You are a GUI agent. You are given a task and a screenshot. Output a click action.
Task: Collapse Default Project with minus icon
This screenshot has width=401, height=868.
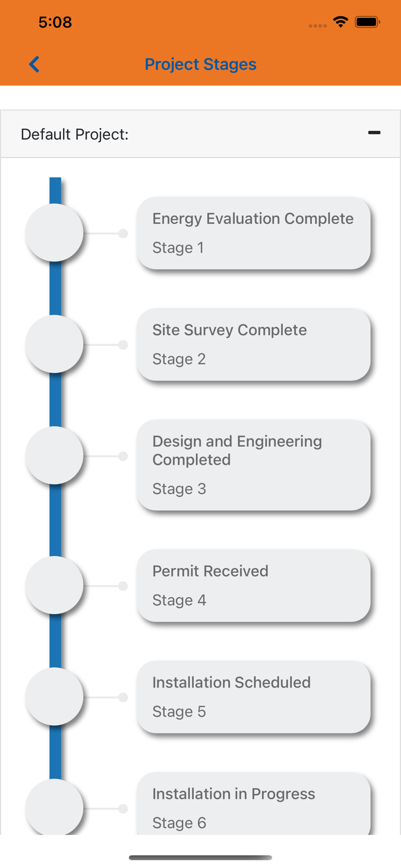(374, 133)
